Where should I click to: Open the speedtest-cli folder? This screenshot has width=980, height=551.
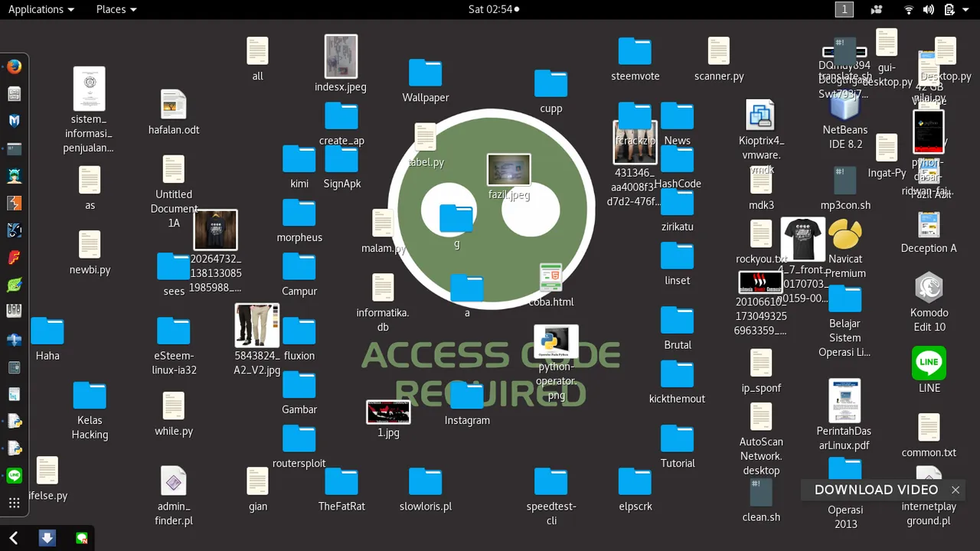550,481
